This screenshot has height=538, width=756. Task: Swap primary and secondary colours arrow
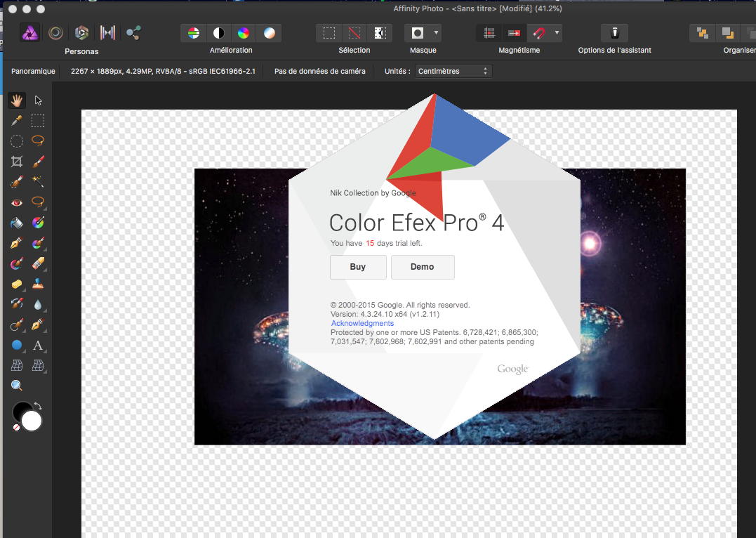click(38, 406)
